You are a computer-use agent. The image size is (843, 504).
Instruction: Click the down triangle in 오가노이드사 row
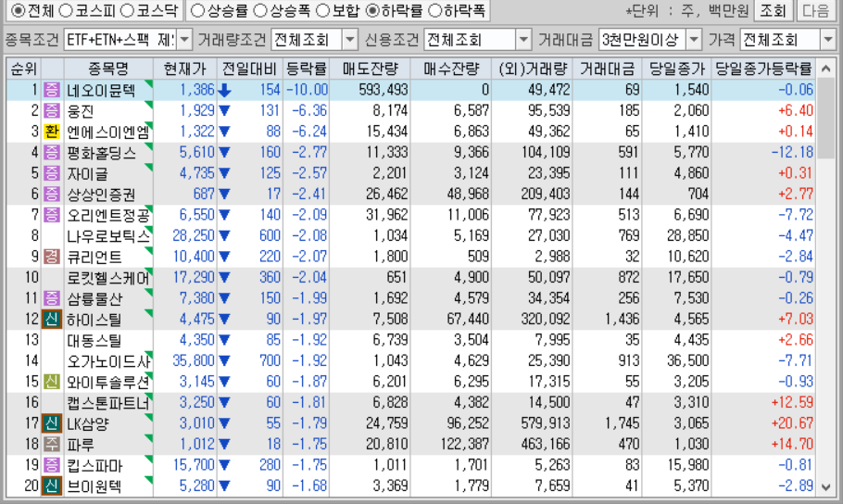tap(225, 361)
